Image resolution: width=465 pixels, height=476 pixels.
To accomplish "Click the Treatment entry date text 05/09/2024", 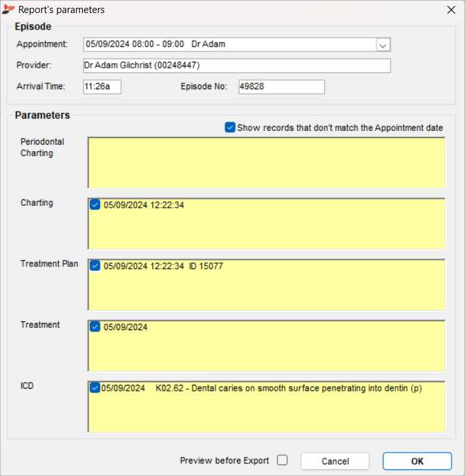I will [x=125, y=327].
